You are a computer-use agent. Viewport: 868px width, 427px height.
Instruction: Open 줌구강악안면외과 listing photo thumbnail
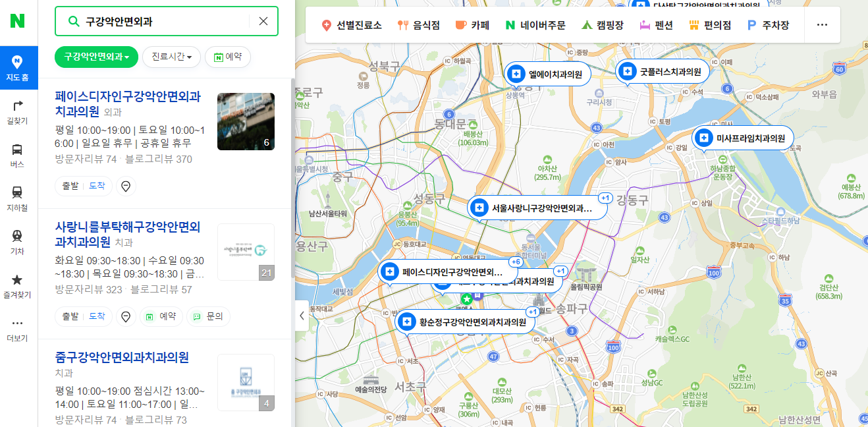point(246,382)
